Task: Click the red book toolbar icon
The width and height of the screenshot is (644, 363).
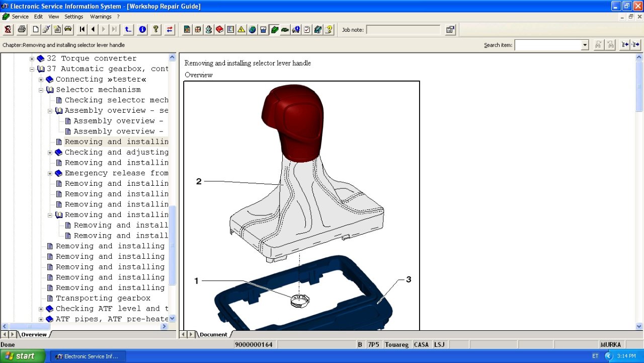Action: coord(220,30)
